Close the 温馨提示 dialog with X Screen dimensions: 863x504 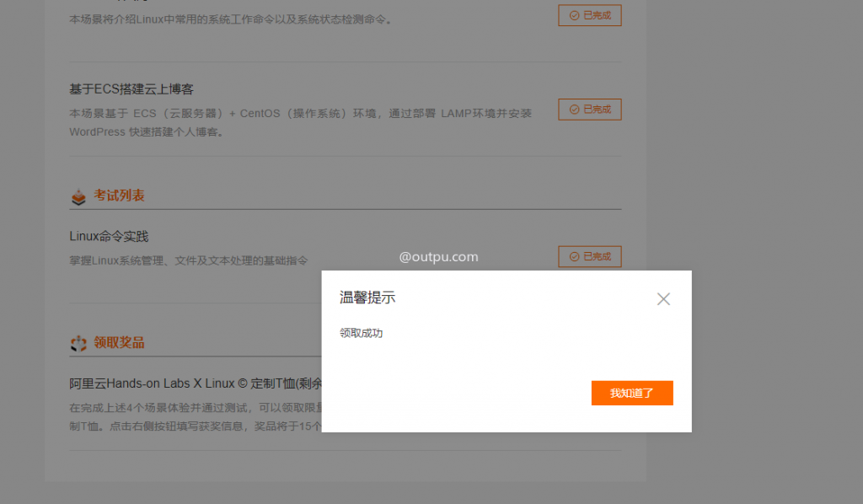click(663, 298)
